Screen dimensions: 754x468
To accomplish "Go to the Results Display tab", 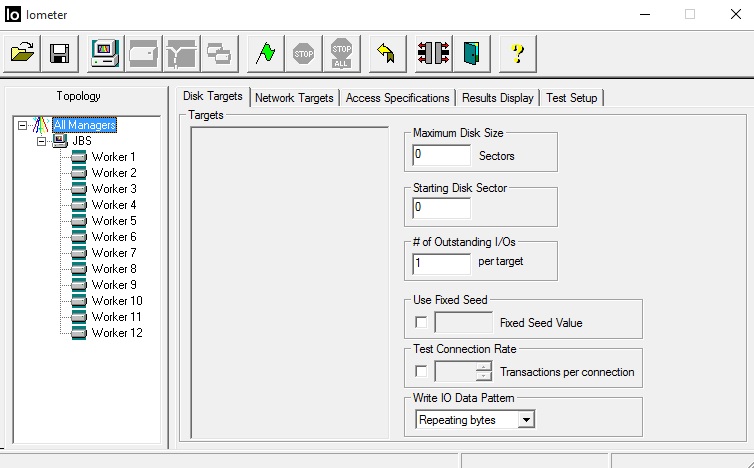I will 497,98.
